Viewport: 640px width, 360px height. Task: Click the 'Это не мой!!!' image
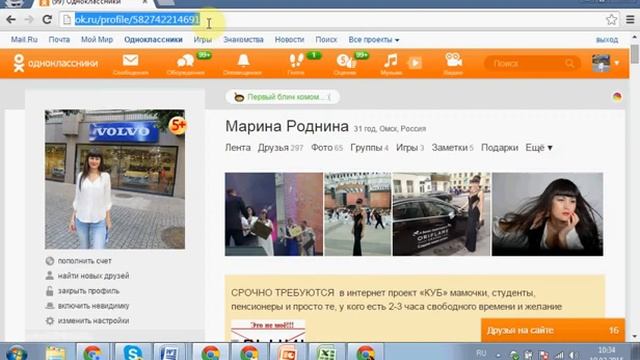point(268,331)
